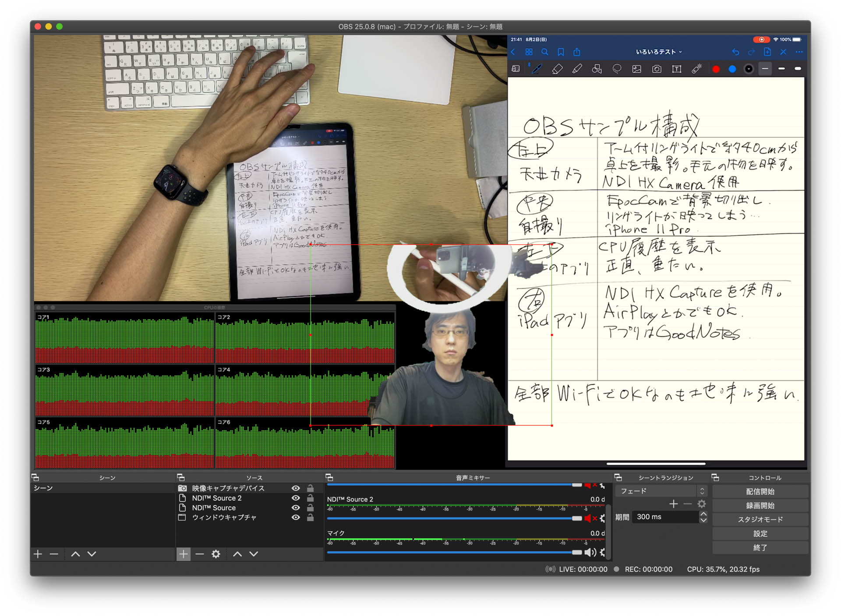Move the scene up in list
Screen dimensions: 841x616
coord(75,554)
